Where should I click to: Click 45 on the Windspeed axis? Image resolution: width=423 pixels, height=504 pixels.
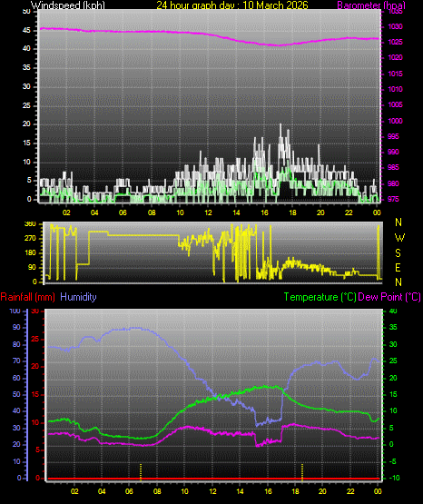pos(26,30)
